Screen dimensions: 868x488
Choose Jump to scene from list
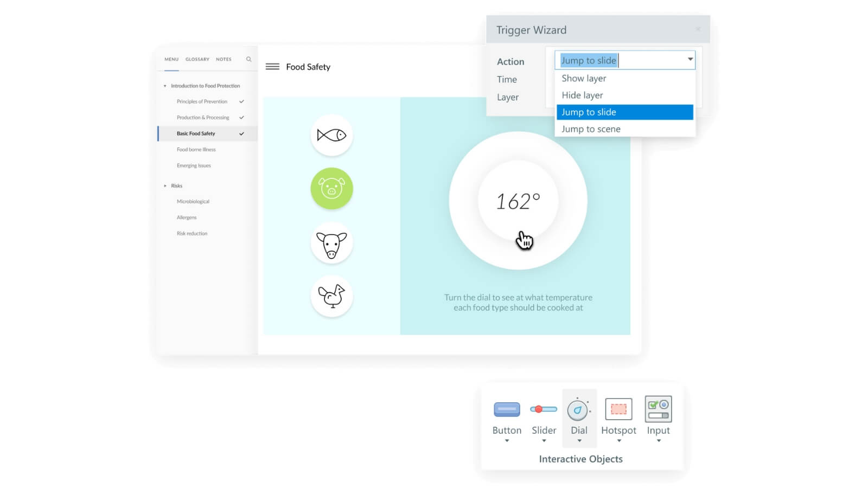(x=591, y=129)
